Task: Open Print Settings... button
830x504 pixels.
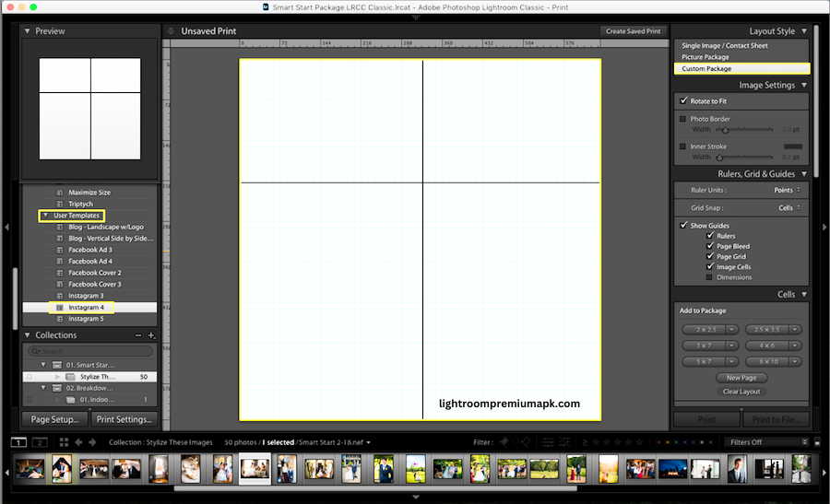Action: pyautogui.click(x=125, y=419)
